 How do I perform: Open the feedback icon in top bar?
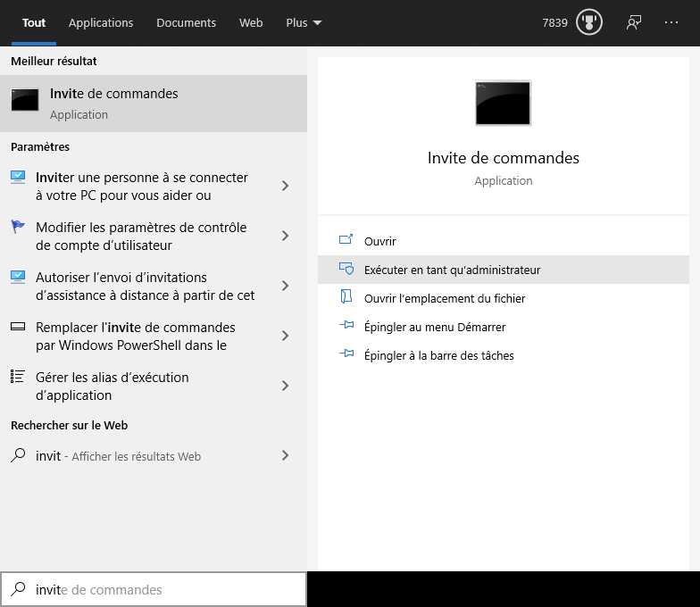tap(634, 22)
